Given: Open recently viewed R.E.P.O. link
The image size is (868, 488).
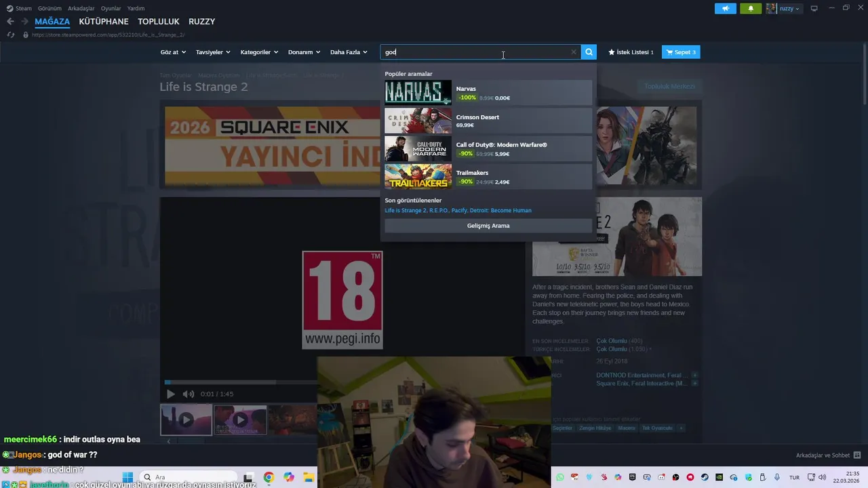Looking at the screenshot, I should pos(439,210).
